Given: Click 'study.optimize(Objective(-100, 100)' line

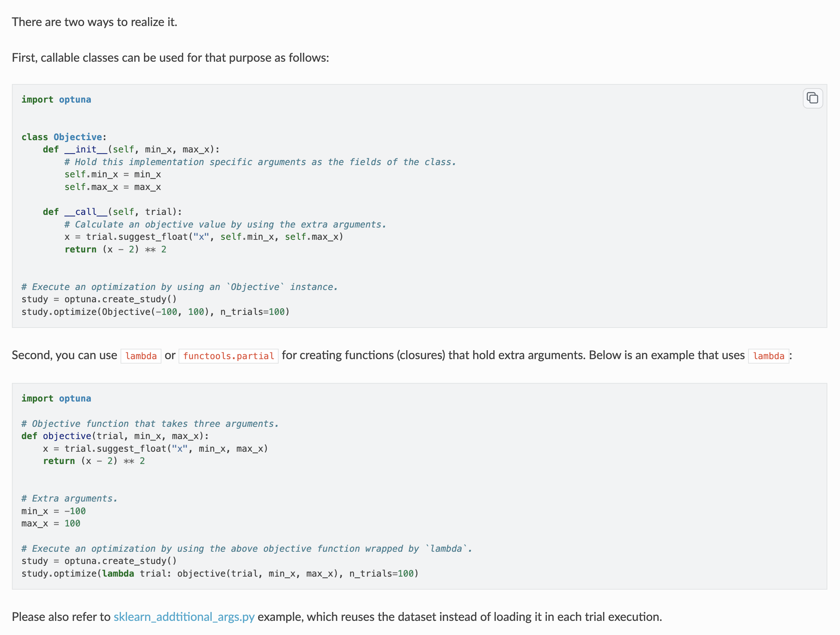Looking at the screenshot, I should (x=156, y=312).
